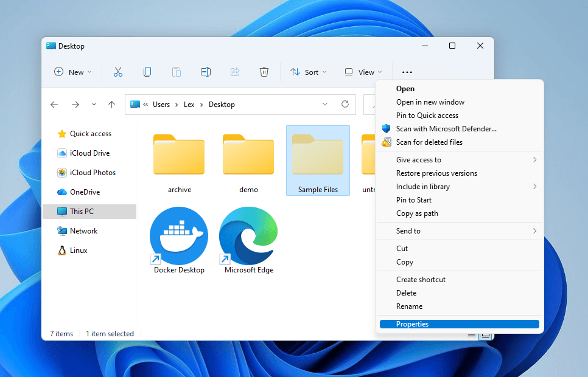
Task: Click the '1 item selected' status text
Action: coord(110,334)
